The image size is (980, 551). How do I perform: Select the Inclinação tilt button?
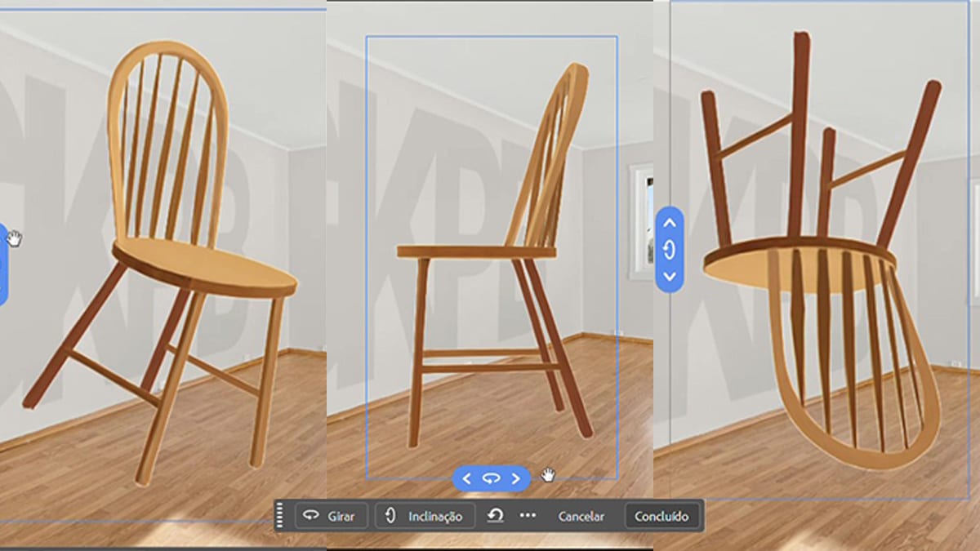(425, 516)
